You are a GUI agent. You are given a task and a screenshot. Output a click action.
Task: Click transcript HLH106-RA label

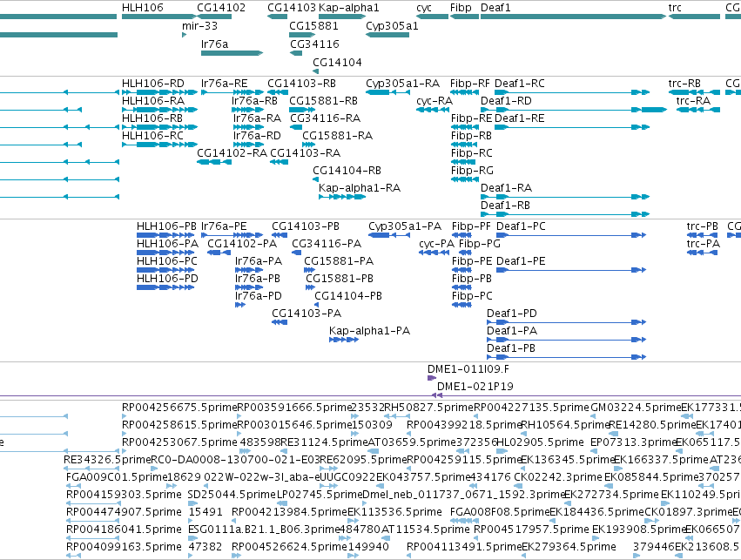(x=153, y=101)
